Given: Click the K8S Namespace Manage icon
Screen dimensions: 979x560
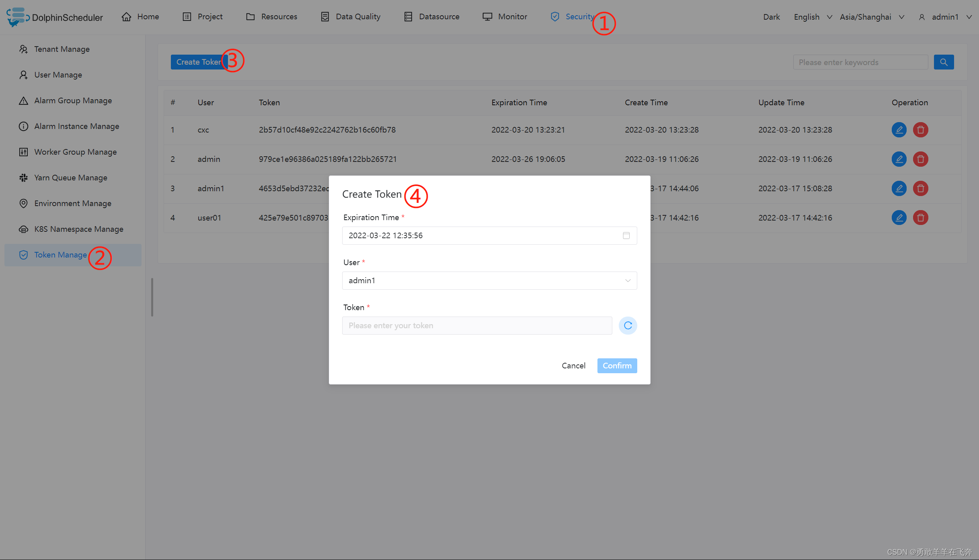Looking at the screenshot, I should point(23,229).
